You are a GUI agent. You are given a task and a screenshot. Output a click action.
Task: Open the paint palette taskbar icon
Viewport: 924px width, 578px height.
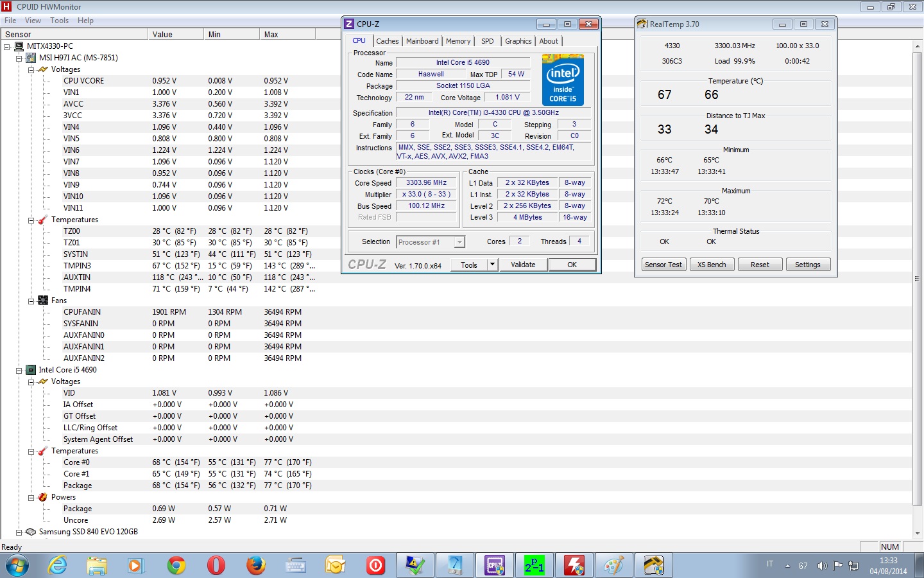[614, 566]
